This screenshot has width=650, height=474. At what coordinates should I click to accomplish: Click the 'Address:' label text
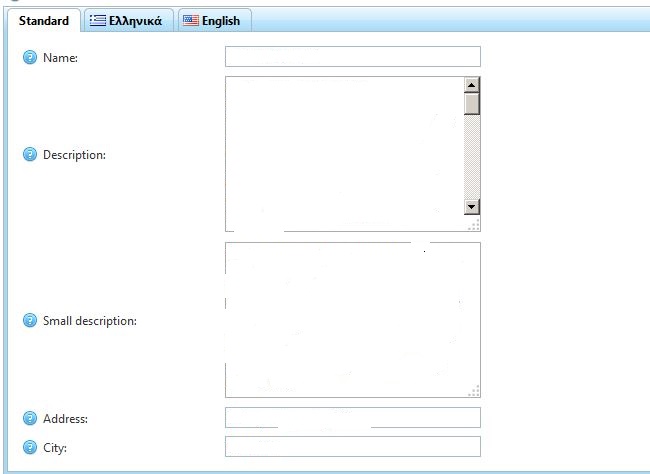[x=65, y=418]
